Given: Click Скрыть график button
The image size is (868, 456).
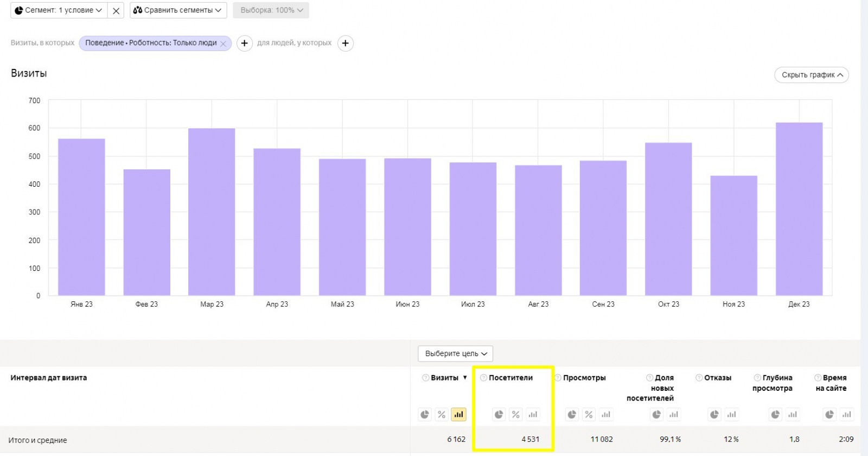Looking at the screenshot, I should 811,75.
